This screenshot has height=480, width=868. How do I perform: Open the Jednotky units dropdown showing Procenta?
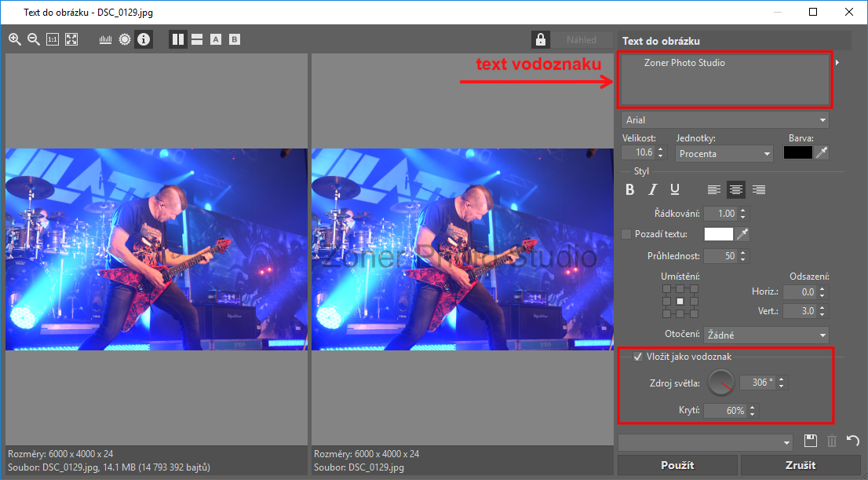click(724, 153)
